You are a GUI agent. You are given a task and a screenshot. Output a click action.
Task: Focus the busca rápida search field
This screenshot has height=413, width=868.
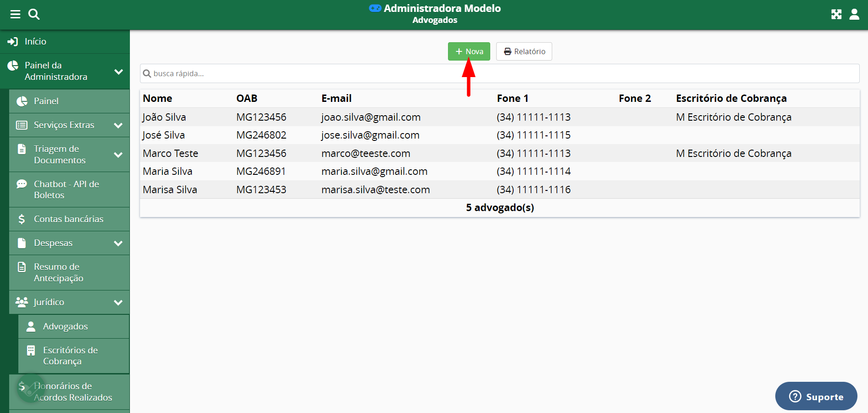click(x=499, y=73)
